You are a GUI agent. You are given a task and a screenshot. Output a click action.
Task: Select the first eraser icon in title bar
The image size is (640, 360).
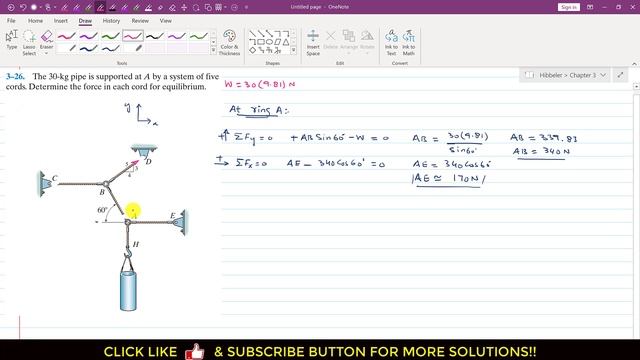(160, 7)
